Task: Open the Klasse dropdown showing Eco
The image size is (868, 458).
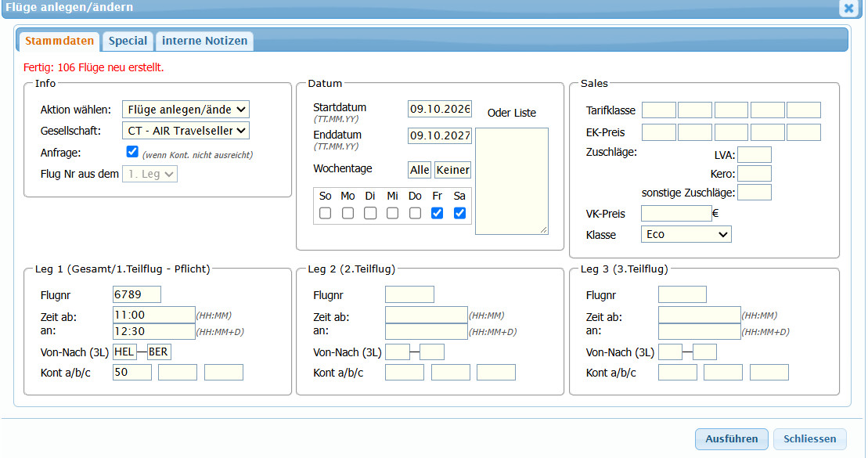Action: point(686,234)
